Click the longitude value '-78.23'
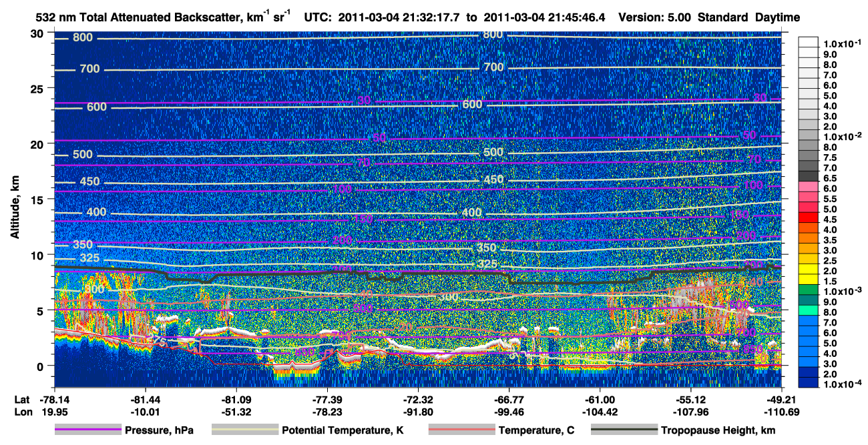 [327, 412]
